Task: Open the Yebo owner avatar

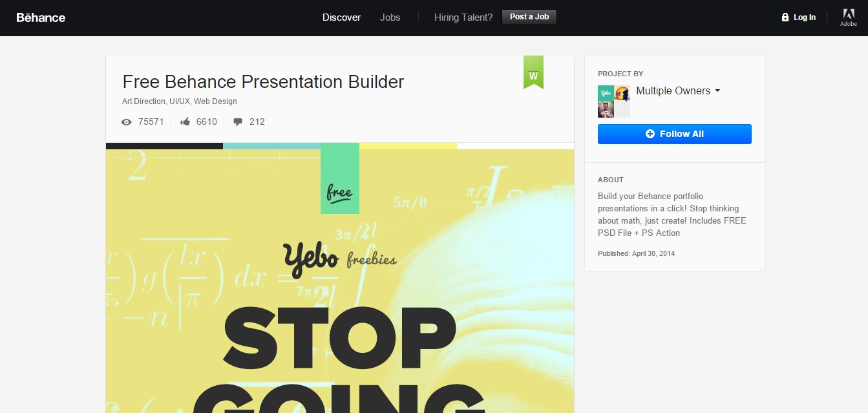Action: click(606, 93)
